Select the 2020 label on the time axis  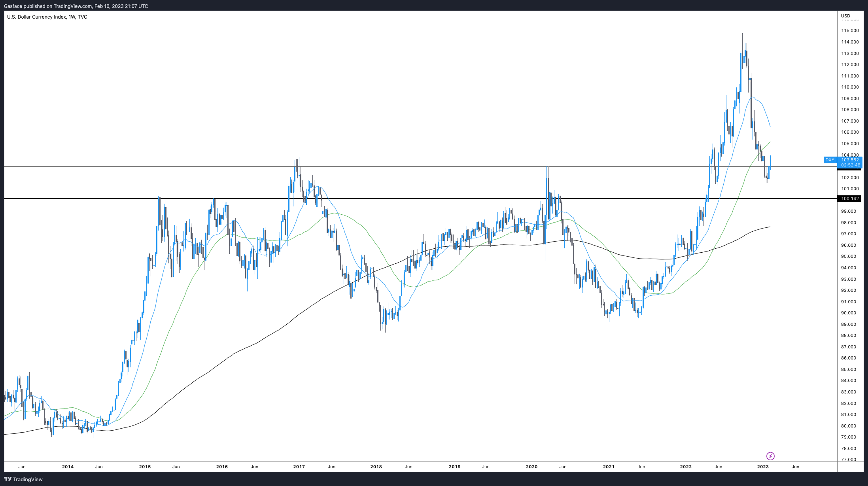(532, 467)
